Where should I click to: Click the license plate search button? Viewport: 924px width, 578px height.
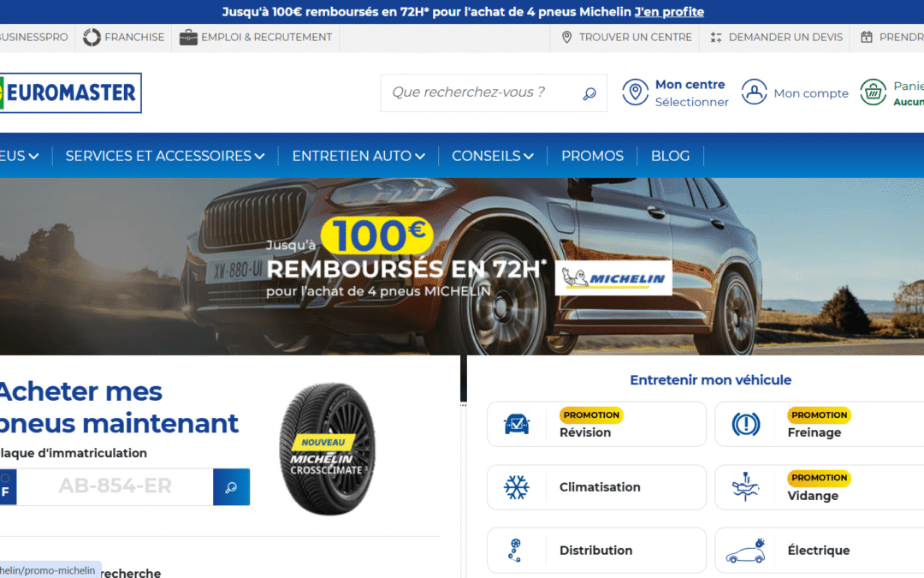[x=232, y=487]
